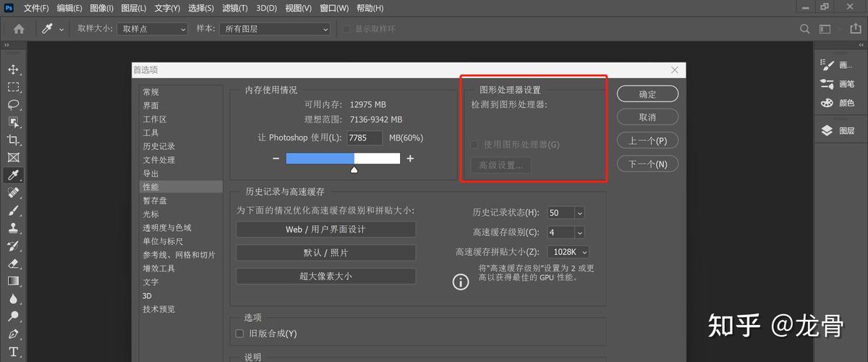Viewport: 868px width, 362px height.
Task: Open the 历史记录状态(H) dropdown arrow
Action: 579,213
